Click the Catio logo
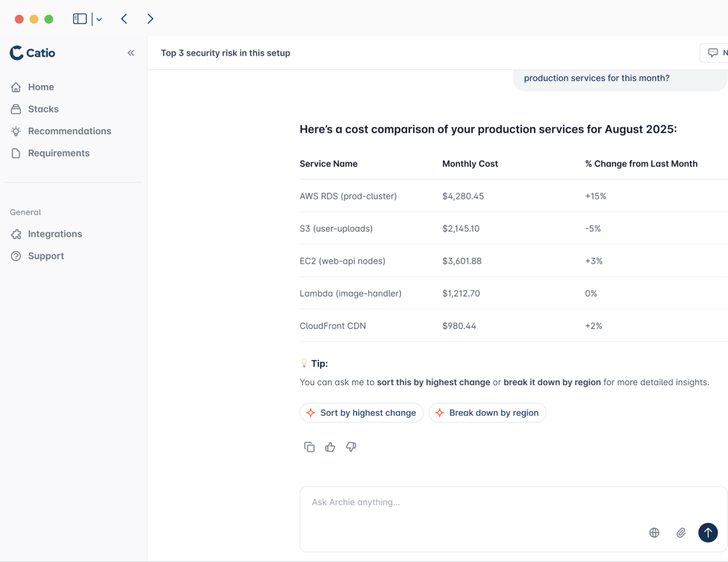Screen dimensions: 728x562 pyautogui.click(x=32, y=52)
